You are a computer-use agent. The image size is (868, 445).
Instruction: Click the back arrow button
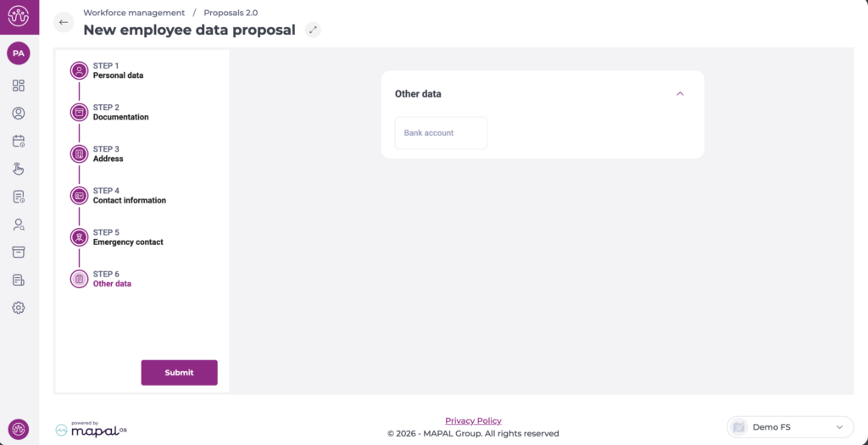pos(64,23)
